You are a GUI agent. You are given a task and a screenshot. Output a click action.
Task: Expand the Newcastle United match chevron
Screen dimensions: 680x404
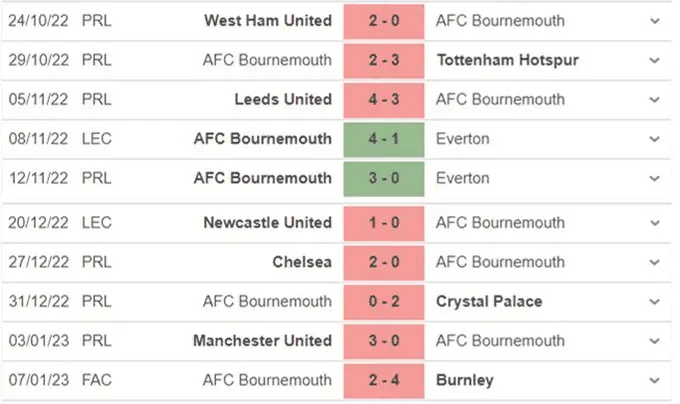(x=654, y=223)
